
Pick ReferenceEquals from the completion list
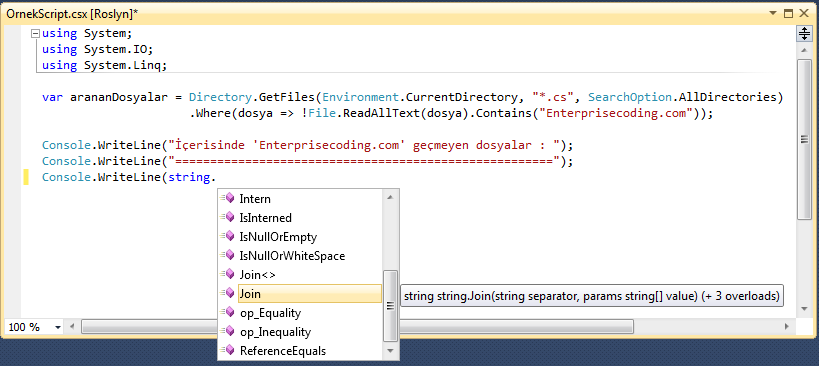tap(283, 351)
